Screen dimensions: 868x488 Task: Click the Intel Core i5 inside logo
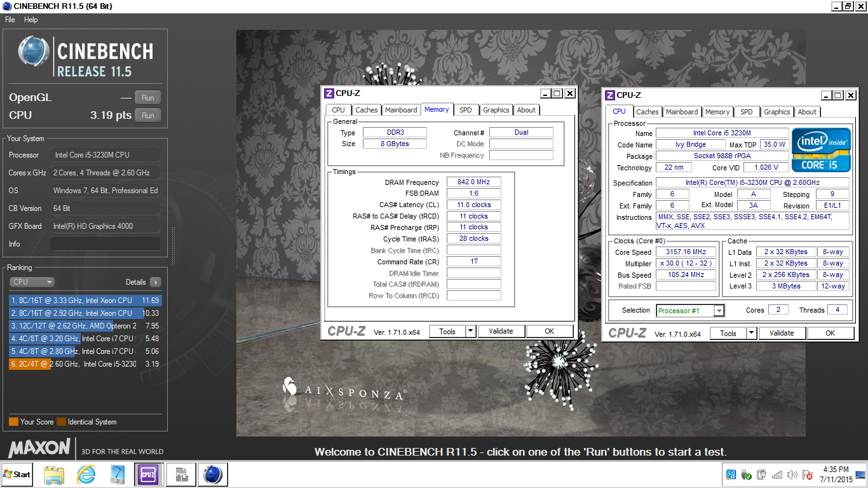click(x=822, y=150)
